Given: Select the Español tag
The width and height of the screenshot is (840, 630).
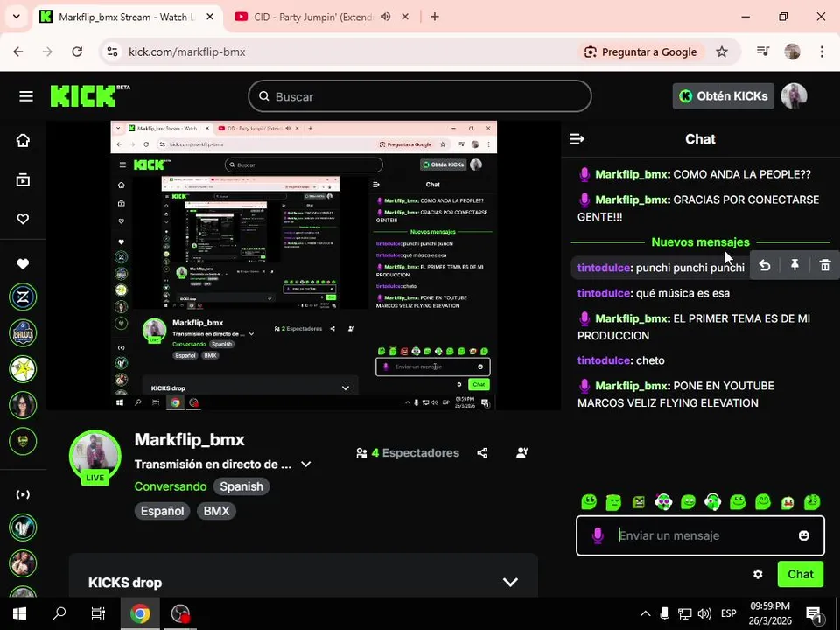Looking at the screenshot, I should point(163,511).
